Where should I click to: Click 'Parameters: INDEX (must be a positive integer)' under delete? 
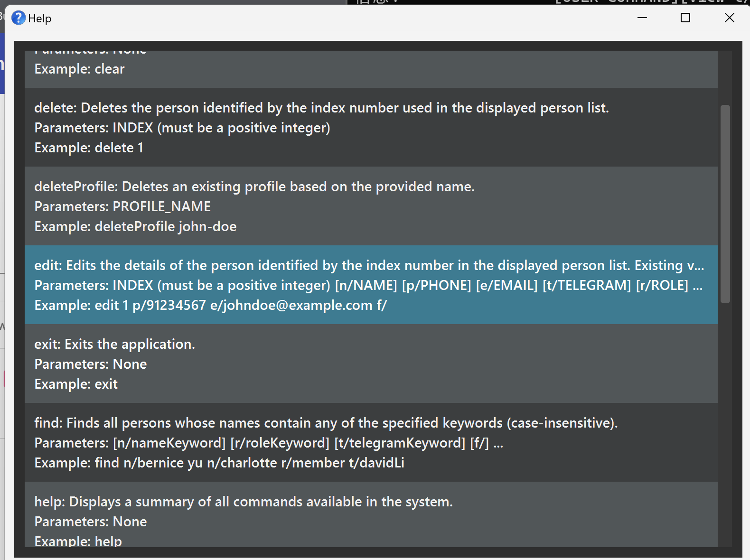(x=182, y=128)
